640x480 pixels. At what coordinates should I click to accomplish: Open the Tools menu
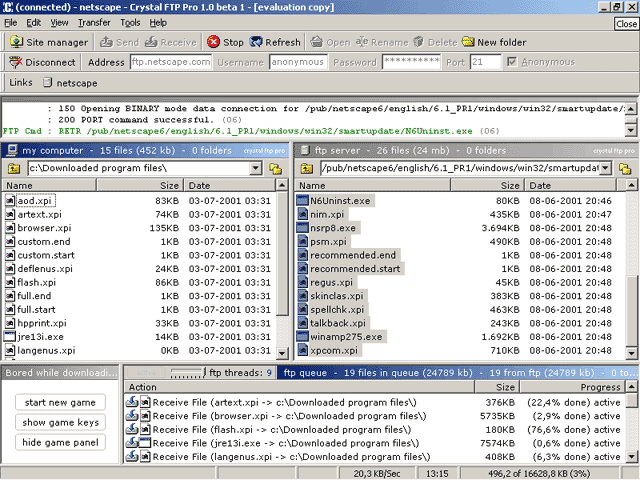[x=130, y=22]
